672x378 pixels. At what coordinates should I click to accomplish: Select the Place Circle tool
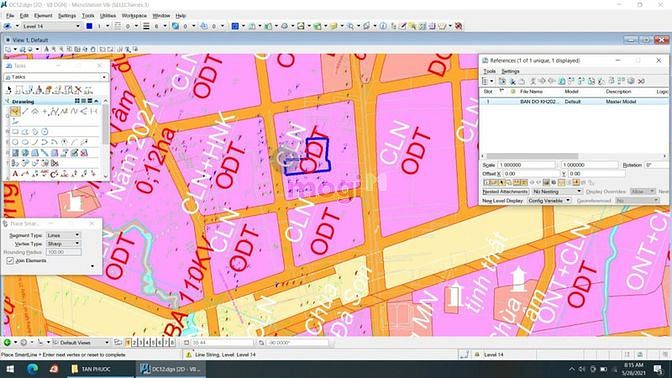15,142
